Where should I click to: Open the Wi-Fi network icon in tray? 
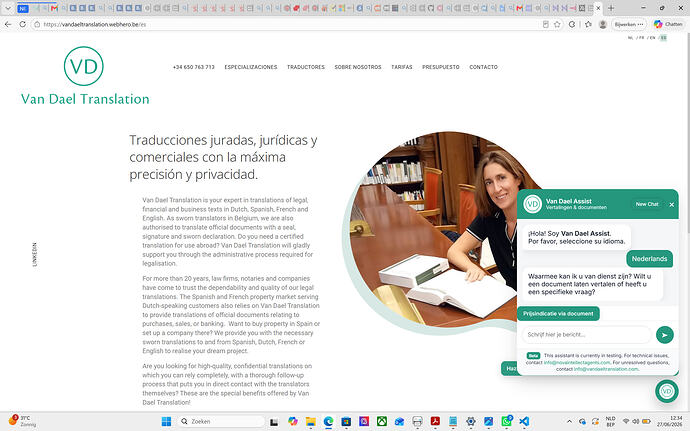626,421
